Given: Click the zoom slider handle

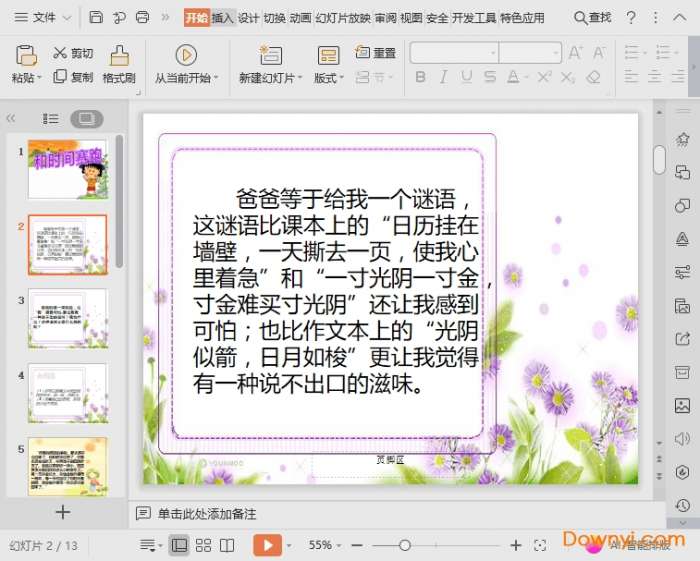Looking at the screenshot, I should [x=405, y=545].
